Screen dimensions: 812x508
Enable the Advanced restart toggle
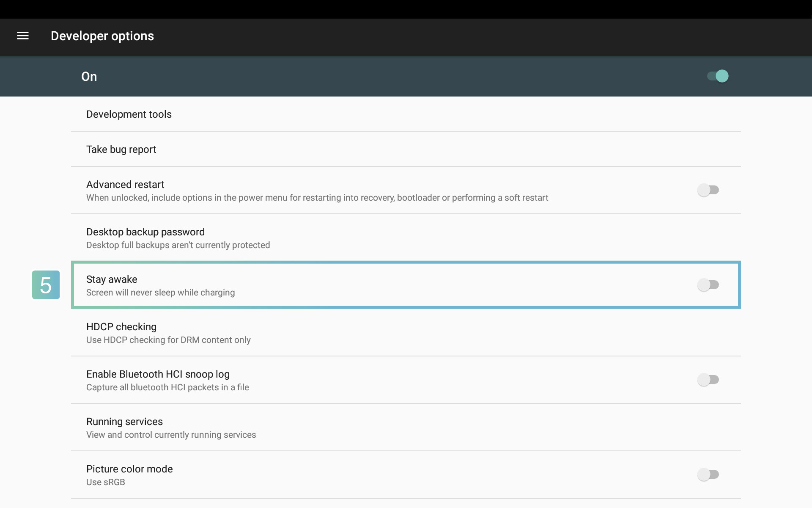click(708, 190)
